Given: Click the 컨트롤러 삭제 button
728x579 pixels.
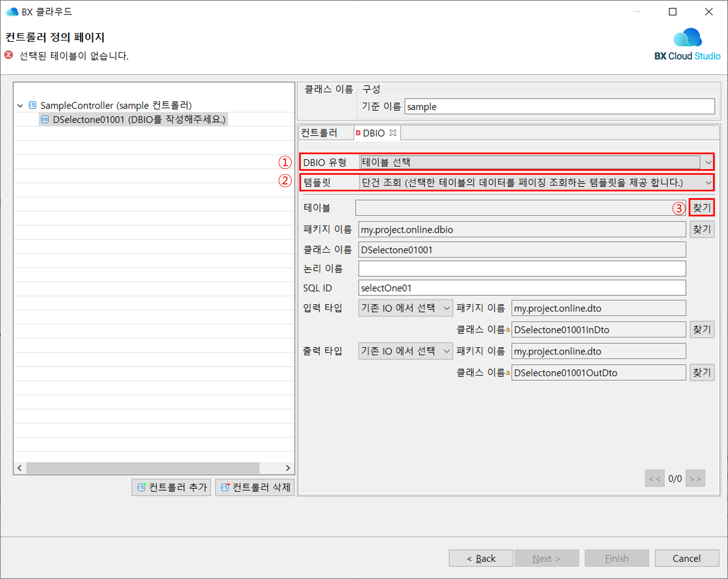Looking at the screenshot, I should tap(255, 487).
